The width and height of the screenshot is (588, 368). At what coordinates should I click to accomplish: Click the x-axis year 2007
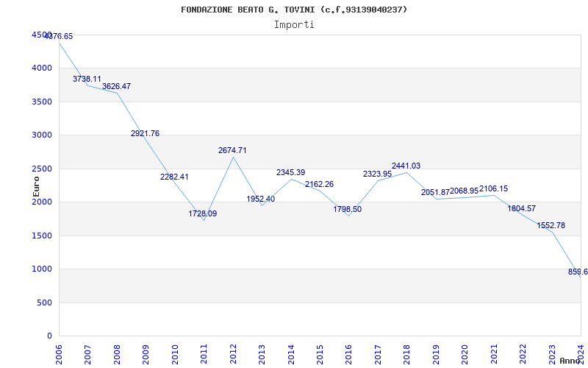pyautogui.click(x=87, y=355)
